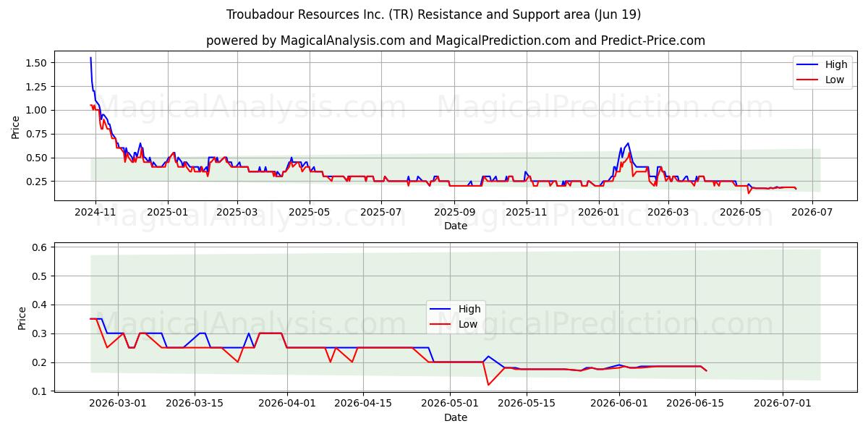
Task: Click the '2026-05-01' tick on the bottom chart
Action: pos(451,404)
